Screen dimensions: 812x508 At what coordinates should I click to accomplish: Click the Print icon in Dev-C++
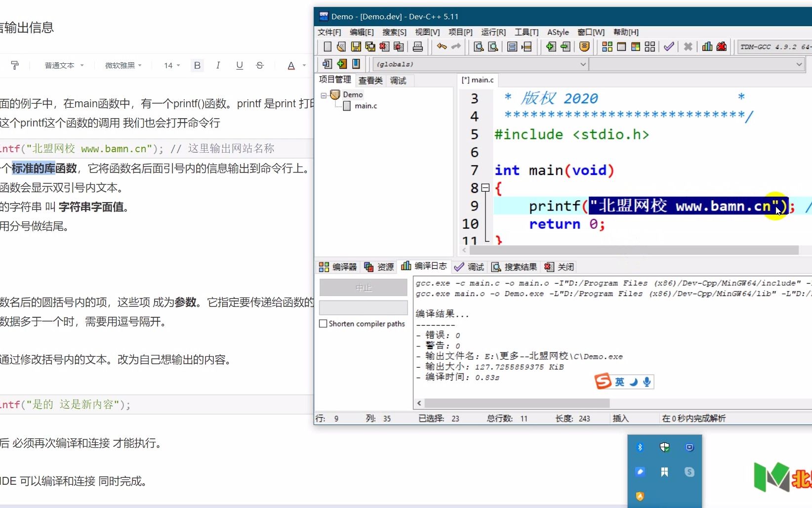point(418,46)
